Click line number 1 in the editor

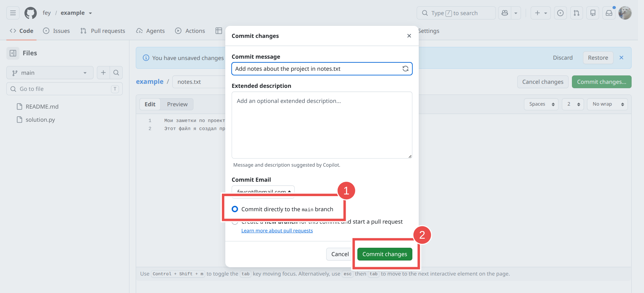pos(150,121)
